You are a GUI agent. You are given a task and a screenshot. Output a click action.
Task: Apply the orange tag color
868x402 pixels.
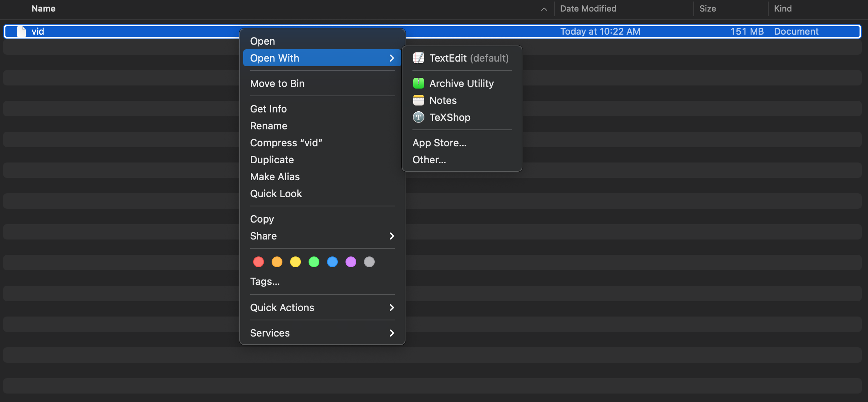(x=277, y=262)
